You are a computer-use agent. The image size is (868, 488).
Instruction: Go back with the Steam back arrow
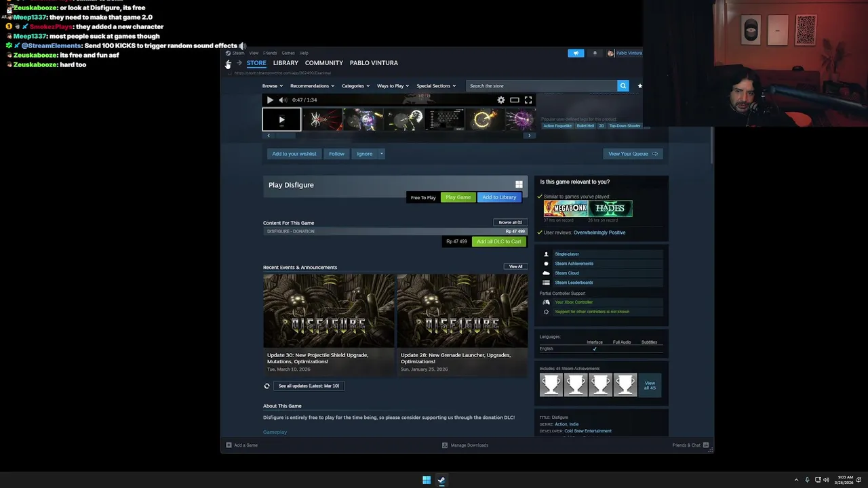[229, 63]
